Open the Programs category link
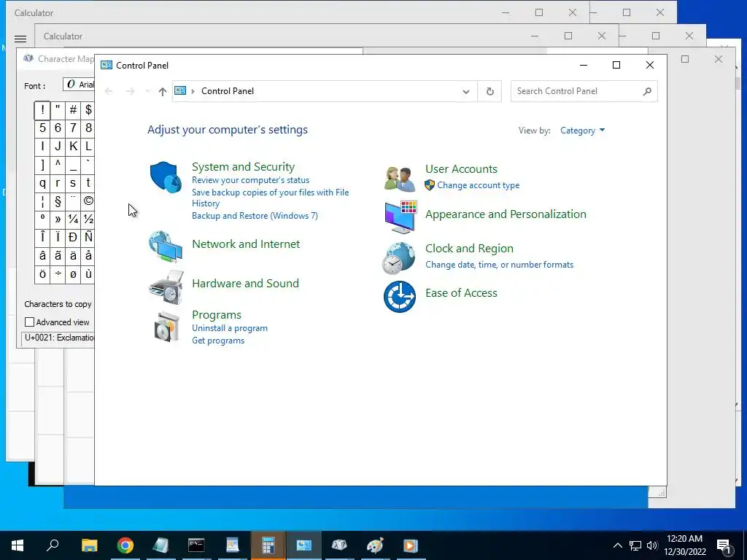Image resolution: width=747 pixels, height=560 pixels. coord(216,315)
